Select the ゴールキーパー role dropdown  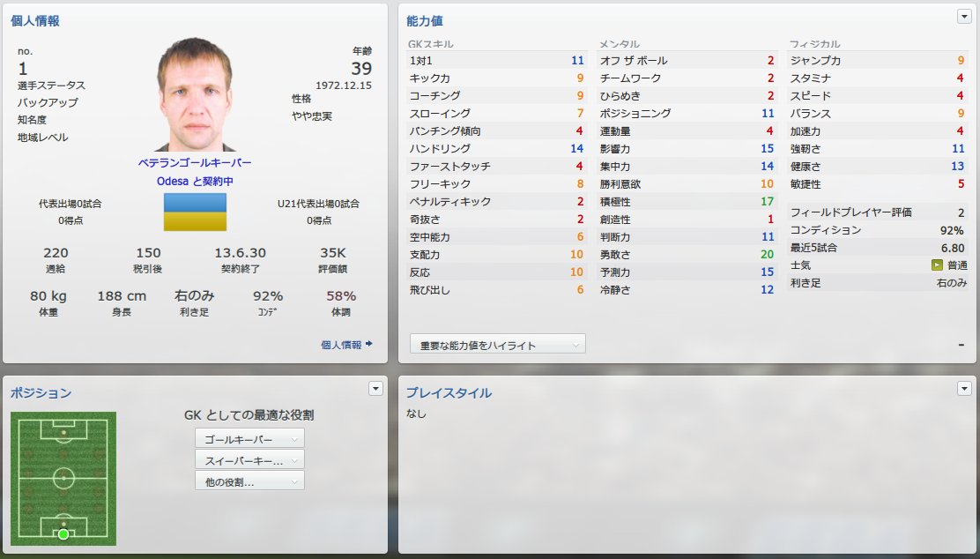[249, 439]
